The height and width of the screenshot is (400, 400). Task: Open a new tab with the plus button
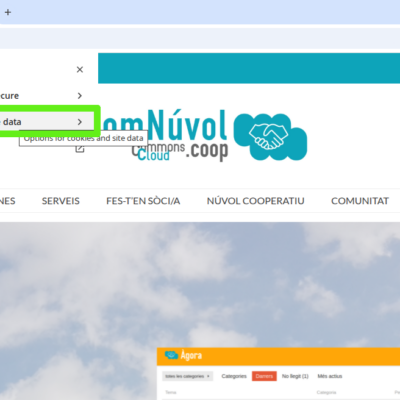(x=8, y=12)
